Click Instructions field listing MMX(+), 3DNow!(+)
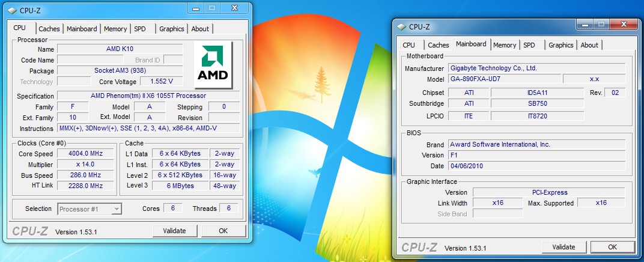The image size is (644, 262). 148,128
